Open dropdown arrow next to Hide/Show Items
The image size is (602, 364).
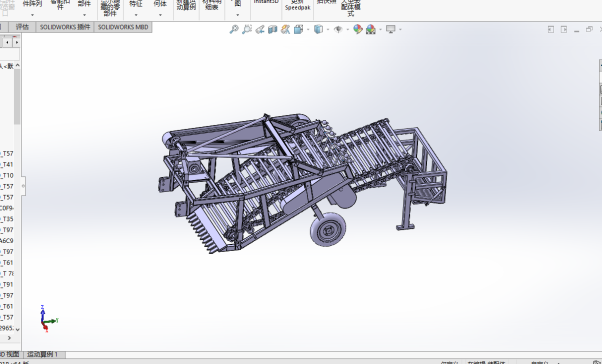347,30
